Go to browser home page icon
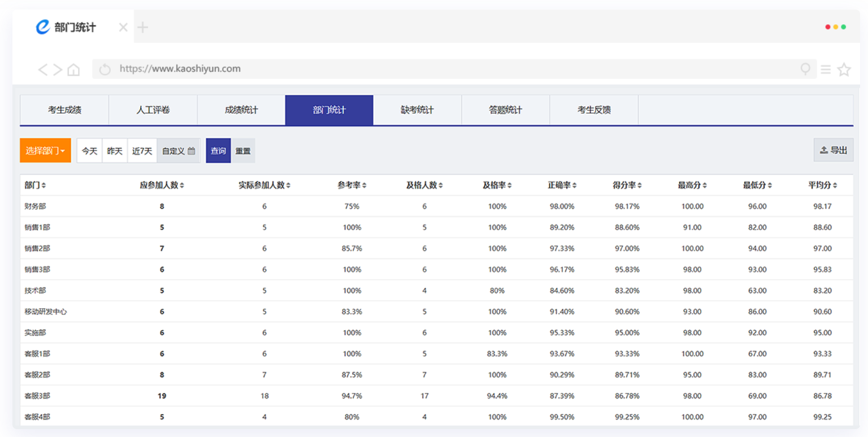The width and height of the screenshot is (868, 437). (x=73, y=70)
